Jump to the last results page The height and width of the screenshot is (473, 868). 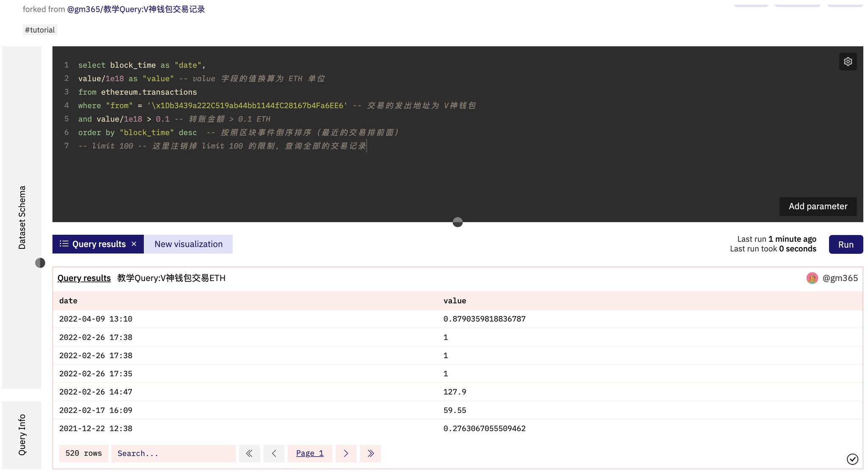[x=370, y=454]
